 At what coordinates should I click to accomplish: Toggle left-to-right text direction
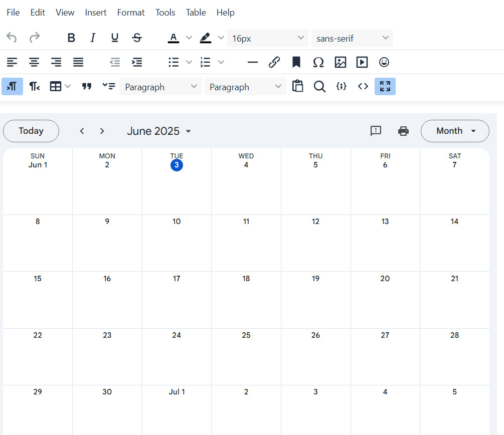point(12,87)
